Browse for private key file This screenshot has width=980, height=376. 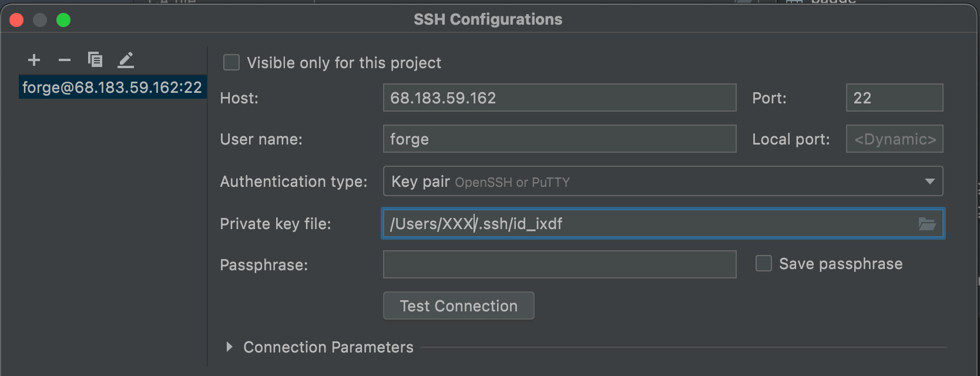927,224
